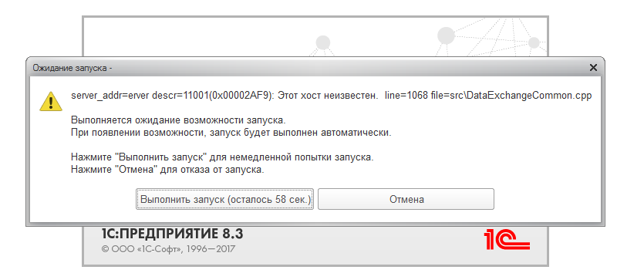
Task: Click the "1С:ПРЕДПРИЯТИЕ 8.3" splash title
Action: [172, 234]
